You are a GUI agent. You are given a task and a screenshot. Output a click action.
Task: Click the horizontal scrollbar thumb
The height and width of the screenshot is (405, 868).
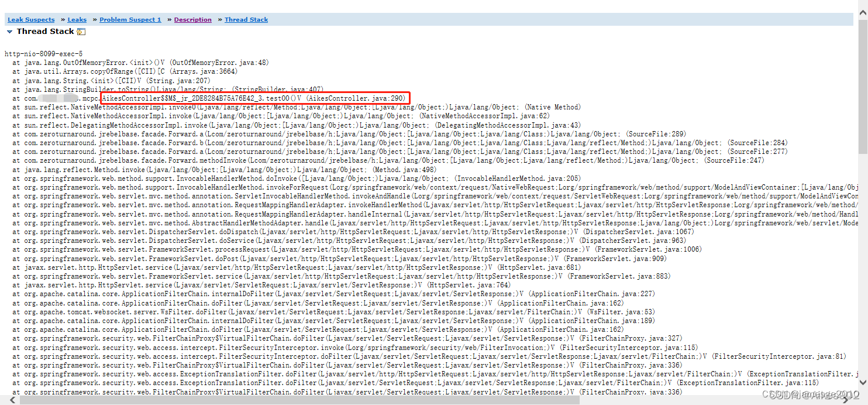300,400
